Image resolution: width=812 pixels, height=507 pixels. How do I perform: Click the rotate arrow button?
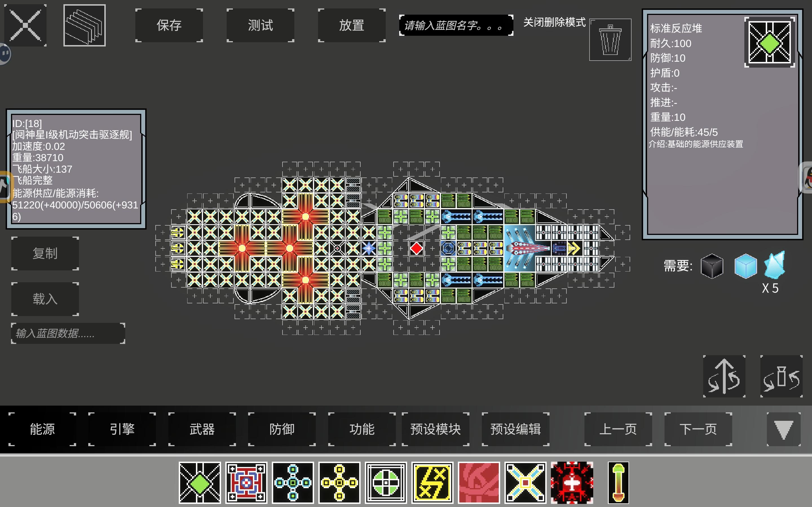[x=724, y=376]
